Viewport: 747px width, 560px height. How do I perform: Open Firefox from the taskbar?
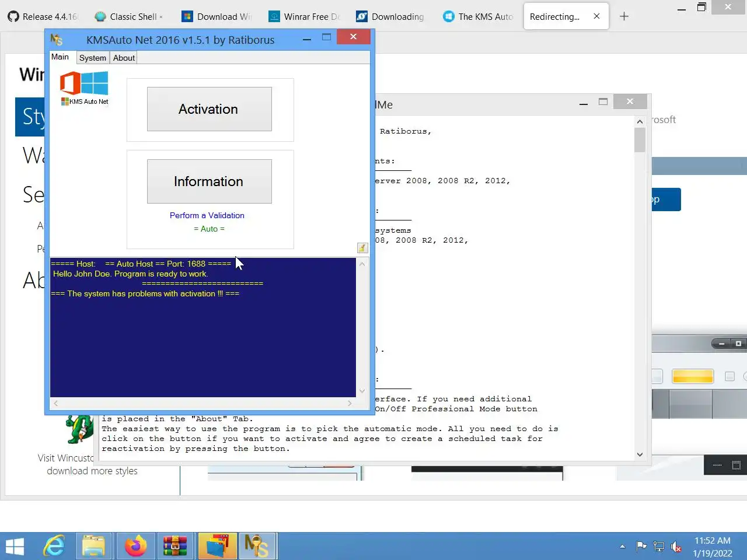tap(135, 547)
